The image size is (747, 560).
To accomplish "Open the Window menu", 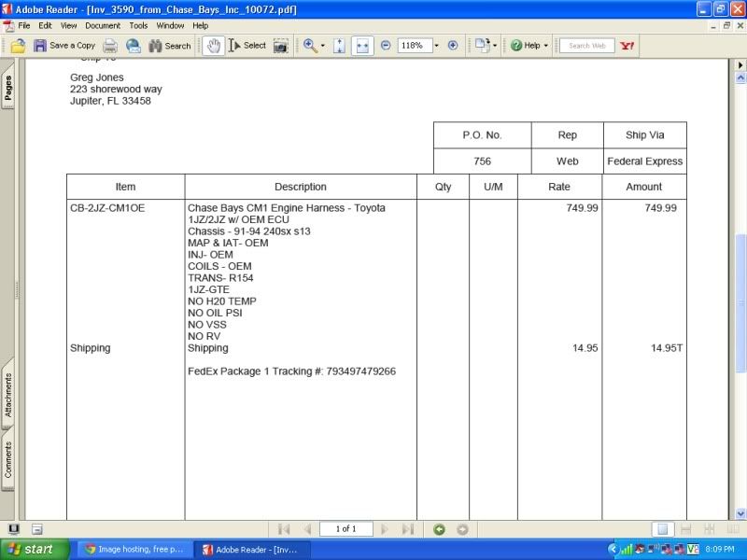I will (x=170, y=26).
